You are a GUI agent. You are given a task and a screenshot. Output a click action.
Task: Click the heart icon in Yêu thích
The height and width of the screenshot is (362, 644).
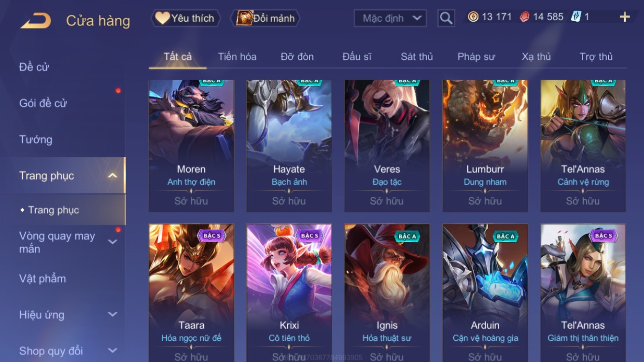pos(163,18)
